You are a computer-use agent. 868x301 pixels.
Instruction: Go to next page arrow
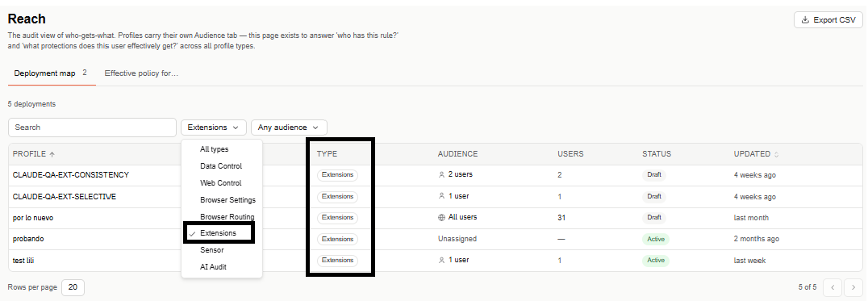click(x=853, y=288)
